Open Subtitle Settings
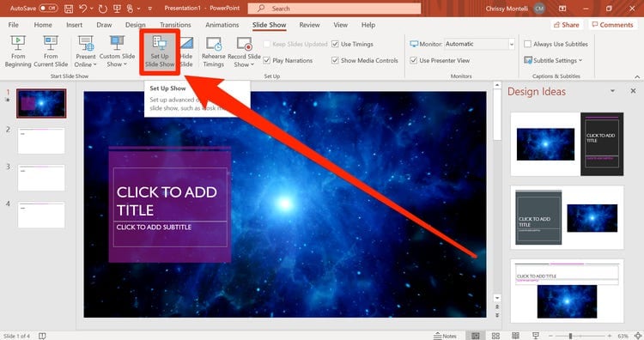 pos(552,60)
